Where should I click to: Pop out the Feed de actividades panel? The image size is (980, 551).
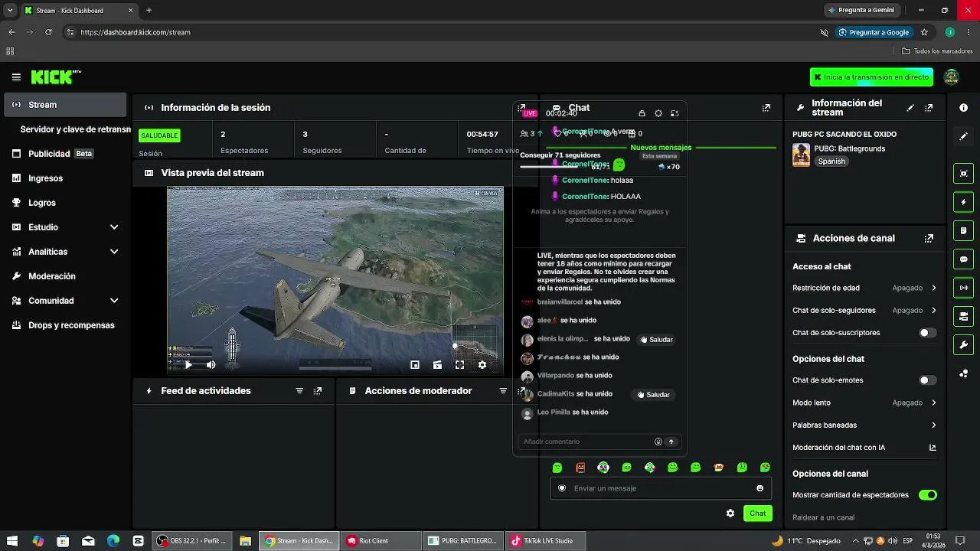pos(318,391)
